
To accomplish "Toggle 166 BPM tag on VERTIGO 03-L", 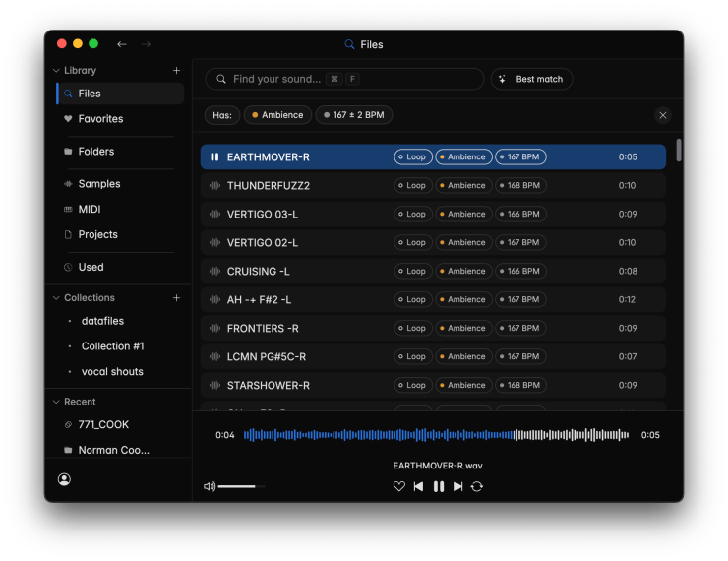I will coord(520,215).
